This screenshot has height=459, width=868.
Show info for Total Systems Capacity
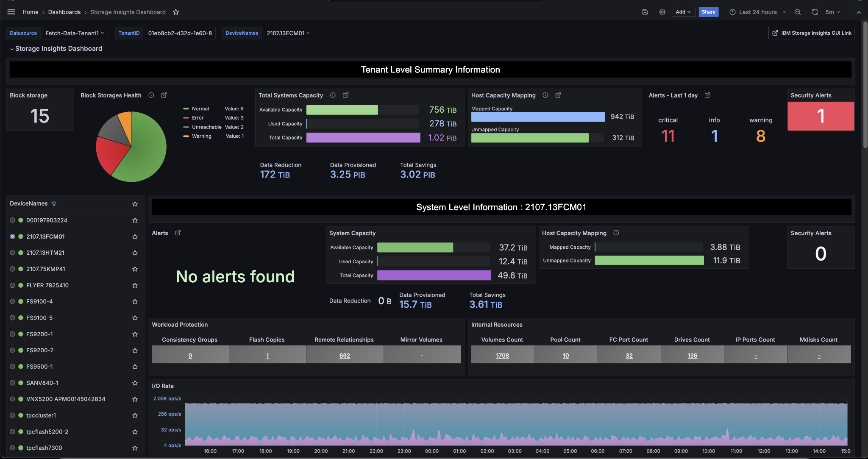(333, 95)
